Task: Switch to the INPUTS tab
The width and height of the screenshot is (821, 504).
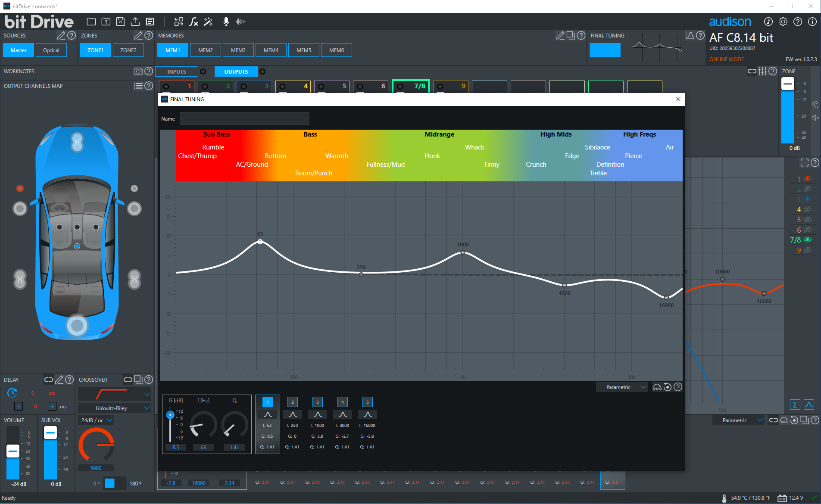Action: [176, 71]
